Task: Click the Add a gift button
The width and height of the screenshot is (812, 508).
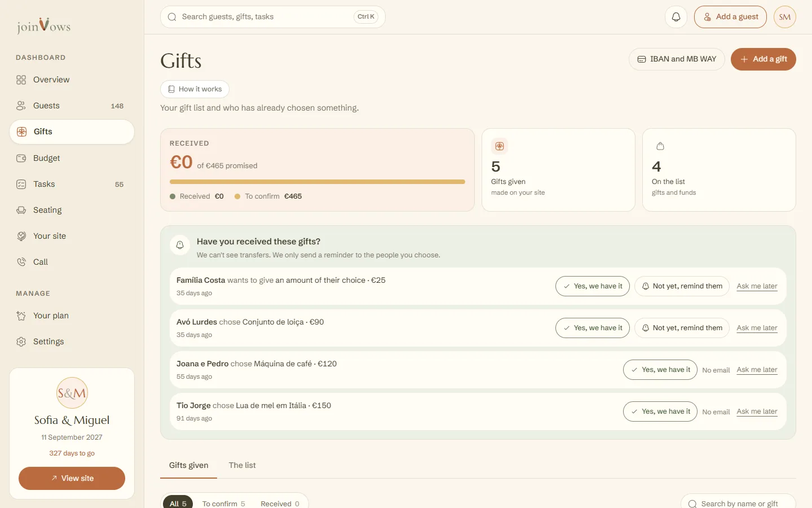Action: 763,59
